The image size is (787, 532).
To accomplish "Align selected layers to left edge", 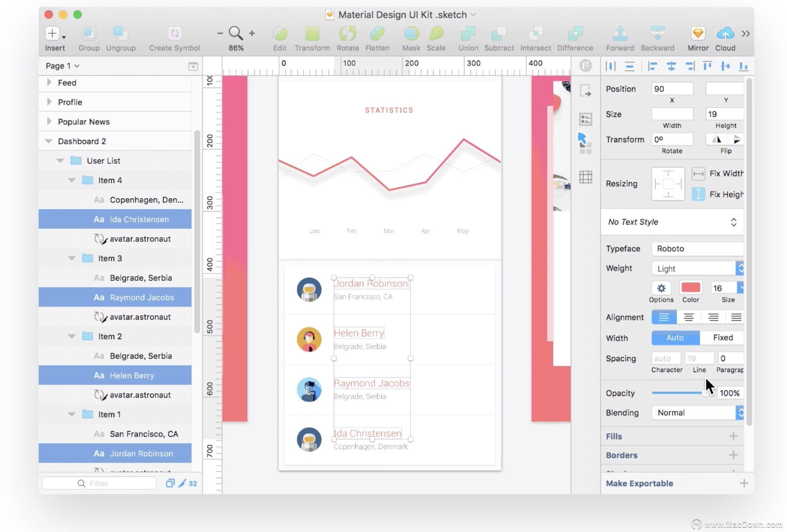I will tap(653, 66).
